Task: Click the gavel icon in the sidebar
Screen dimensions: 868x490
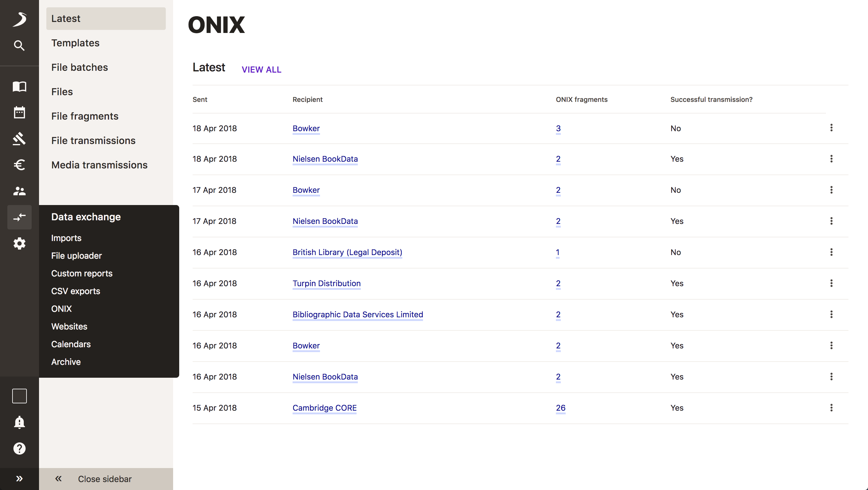Action: [19, 139]
